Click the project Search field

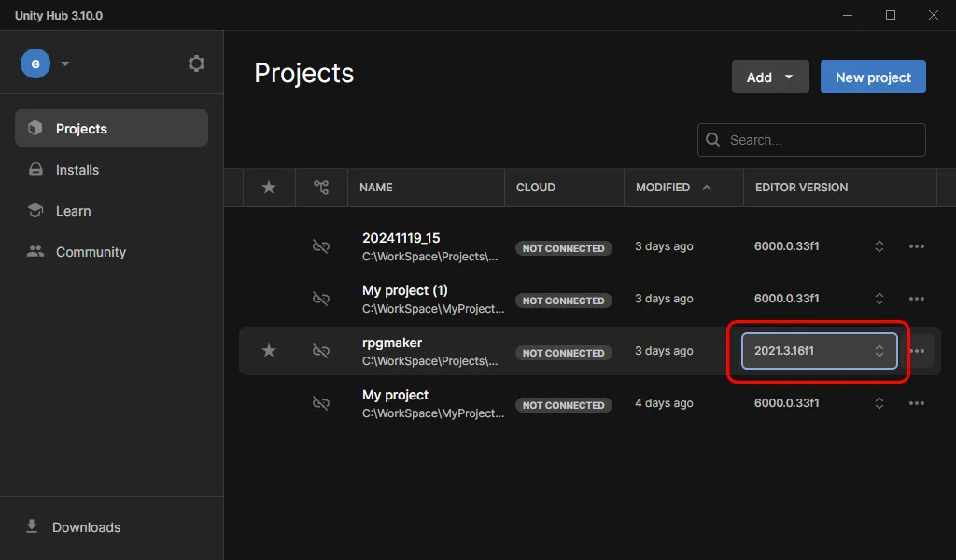(x=822, y=140)
